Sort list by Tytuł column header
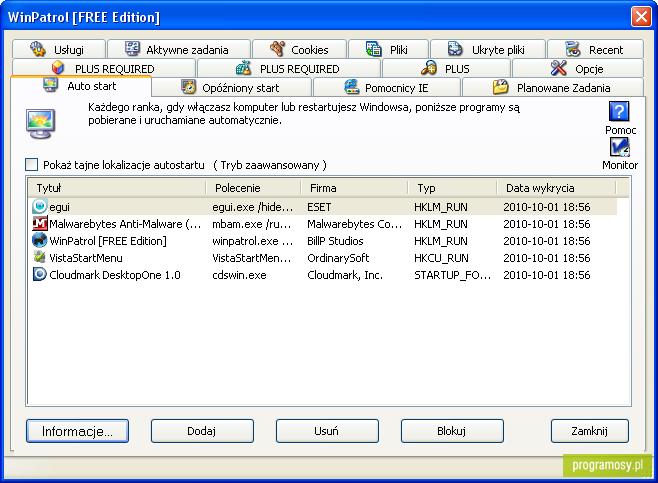 [x=117, y=188]
